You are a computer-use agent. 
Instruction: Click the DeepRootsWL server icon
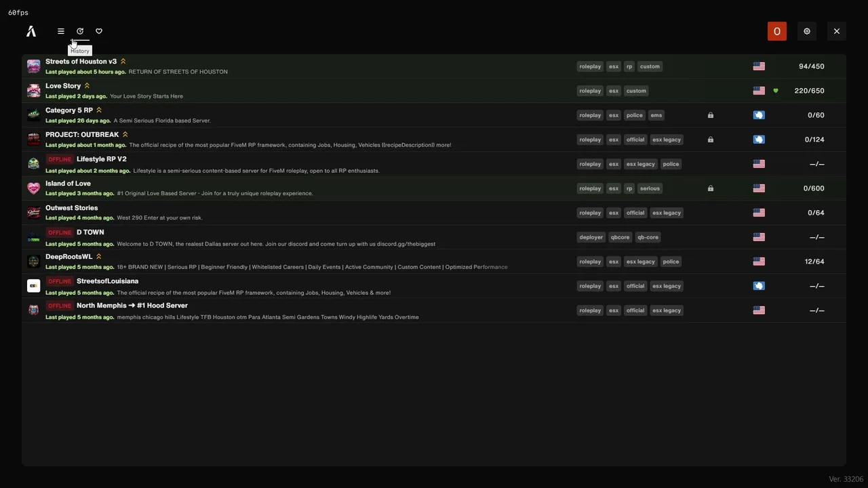click(x=33, y=262)
